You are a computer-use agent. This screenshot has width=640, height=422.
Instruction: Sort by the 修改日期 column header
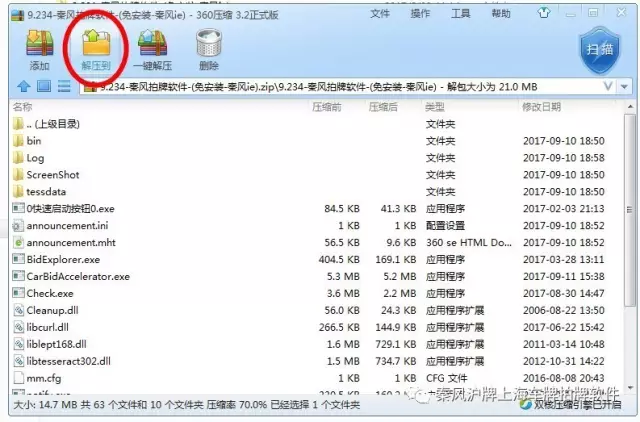click(x=542, y=107)
